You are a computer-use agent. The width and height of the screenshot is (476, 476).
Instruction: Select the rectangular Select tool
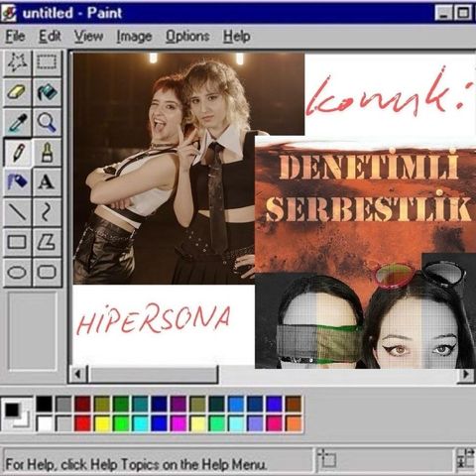coord(47,62)
